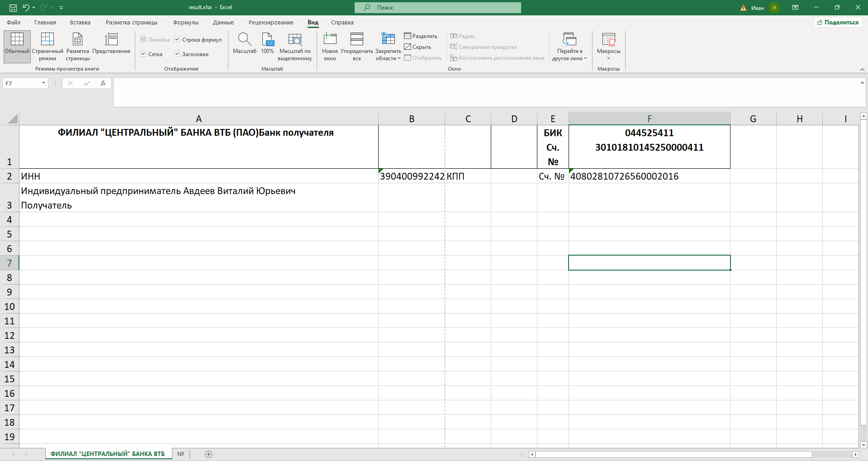Click vertical scrollbar down arrow
This screenshot has height=461, width=868.
click(863, 445)
